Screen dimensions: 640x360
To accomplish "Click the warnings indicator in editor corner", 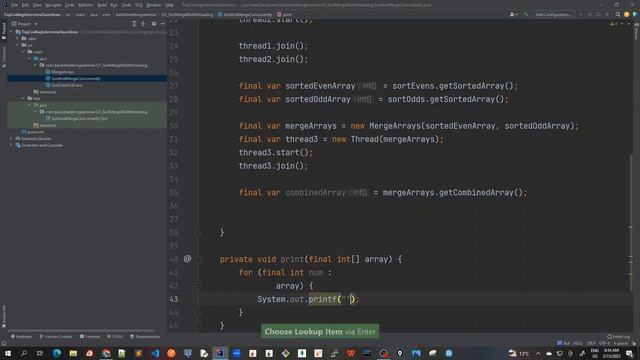I will (613, 24).
